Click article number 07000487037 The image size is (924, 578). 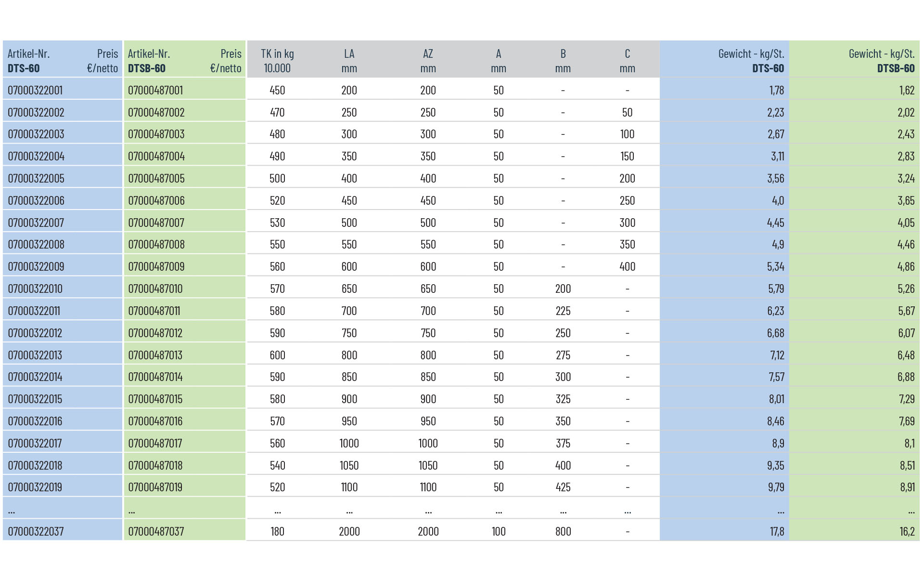click(156, 531)
